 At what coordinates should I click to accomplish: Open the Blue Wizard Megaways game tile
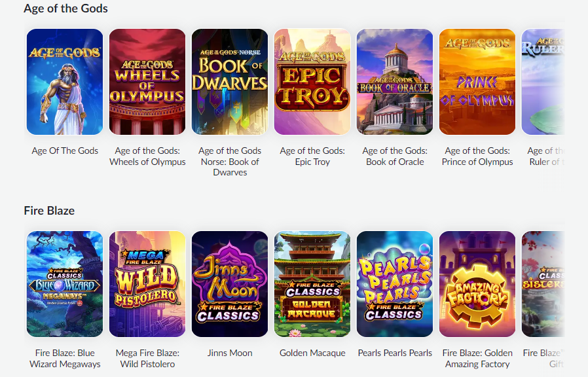[x=65, y=284]
